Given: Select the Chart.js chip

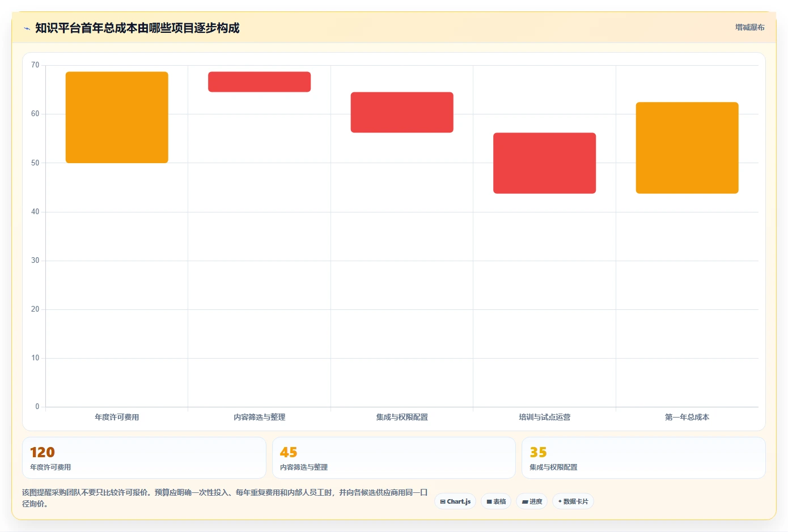Looking at the screenshot, I should pyautogui.click(x=455, y=501).
